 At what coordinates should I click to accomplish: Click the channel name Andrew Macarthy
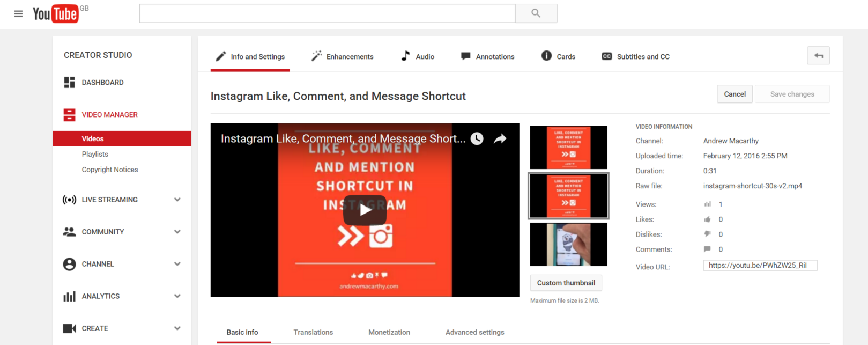click(731, 141)
